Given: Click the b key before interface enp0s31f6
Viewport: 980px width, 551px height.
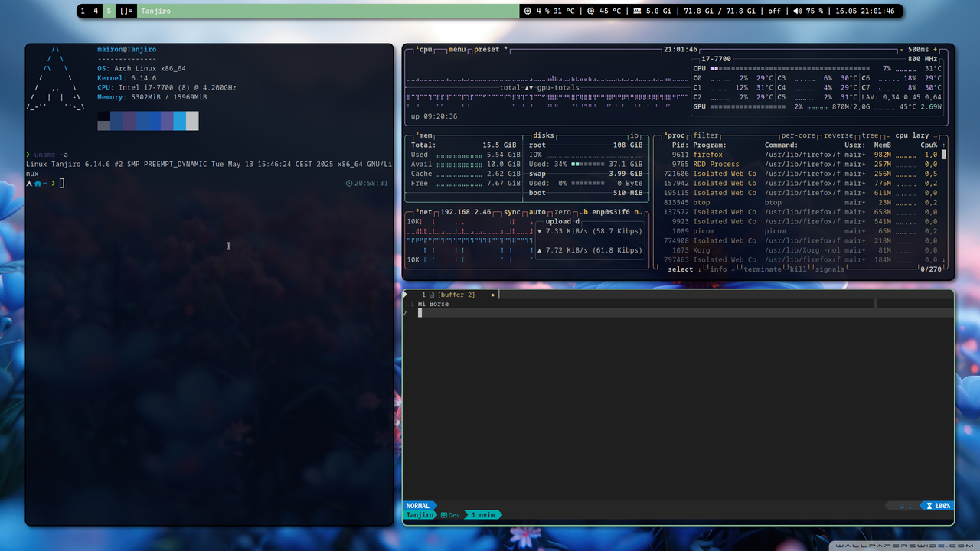Looking at the screenshot, I should pyautogui.click(x=586, y=212).
